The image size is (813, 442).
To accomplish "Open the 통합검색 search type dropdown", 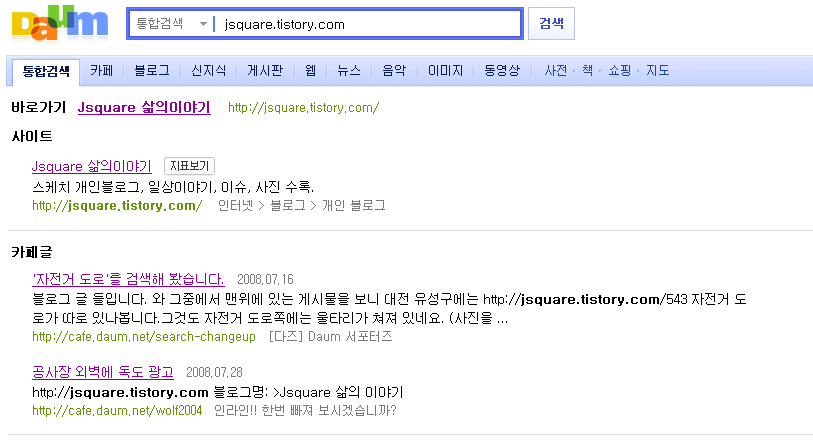I will [171, 24].
